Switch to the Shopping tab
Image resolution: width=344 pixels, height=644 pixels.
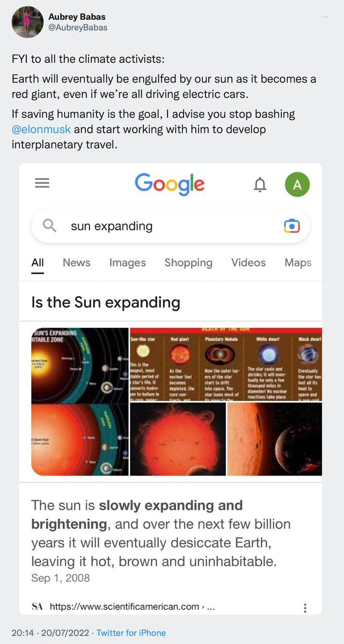tap(188, 263)
